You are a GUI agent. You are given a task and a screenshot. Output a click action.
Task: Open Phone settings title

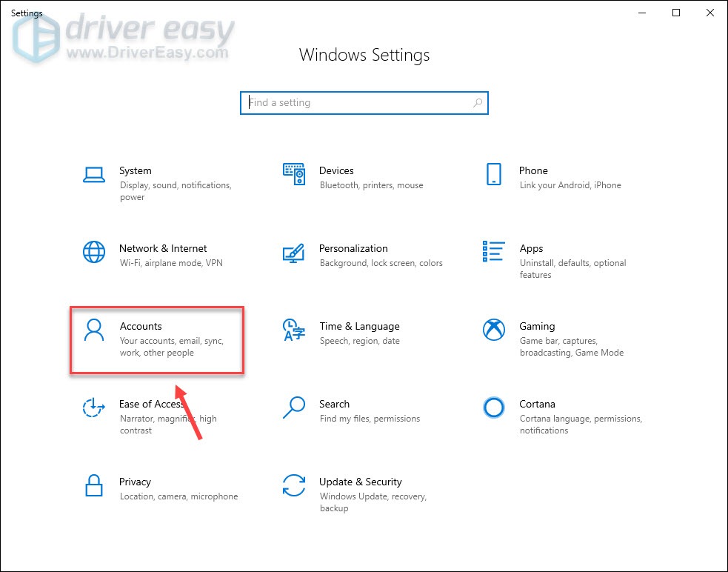coord(533,170)
